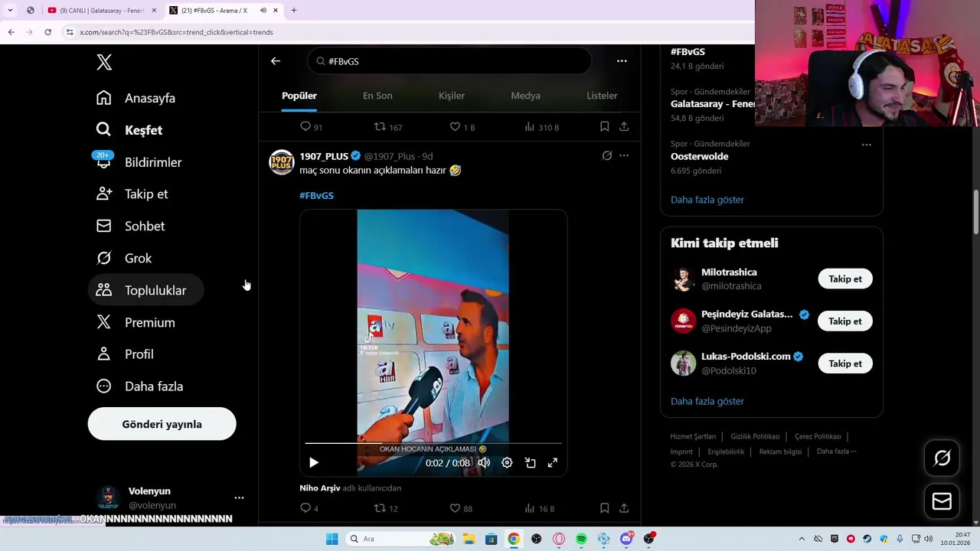Expand the footer Daha fazla menu
Image resolution: width=980 pixels, height=551 pixels.
click(x=836, y=452)
